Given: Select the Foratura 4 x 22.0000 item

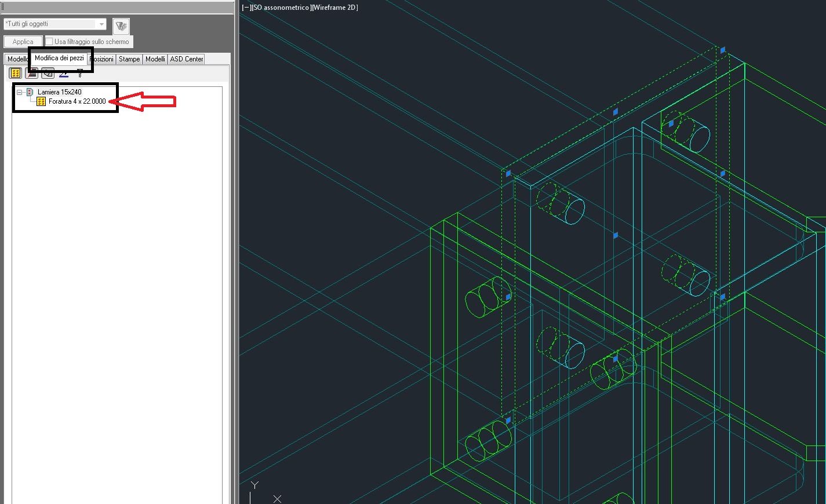Looking at the screenshot, I should pos(77,101).
